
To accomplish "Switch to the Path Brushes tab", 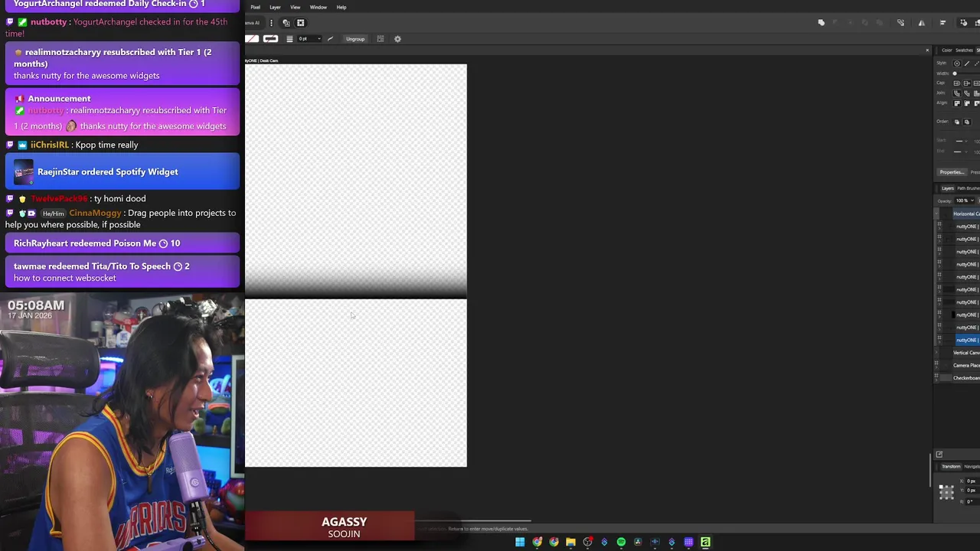I will 968,188.
